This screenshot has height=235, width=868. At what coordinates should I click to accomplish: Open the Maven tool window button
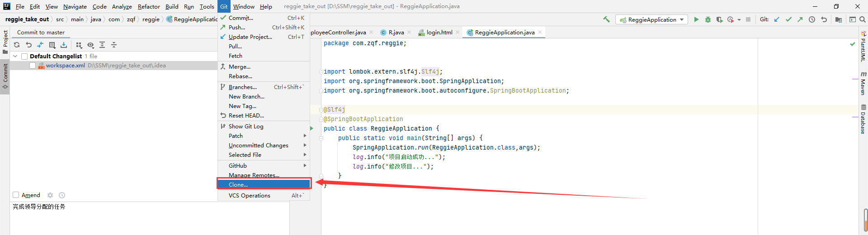[863, 83]
